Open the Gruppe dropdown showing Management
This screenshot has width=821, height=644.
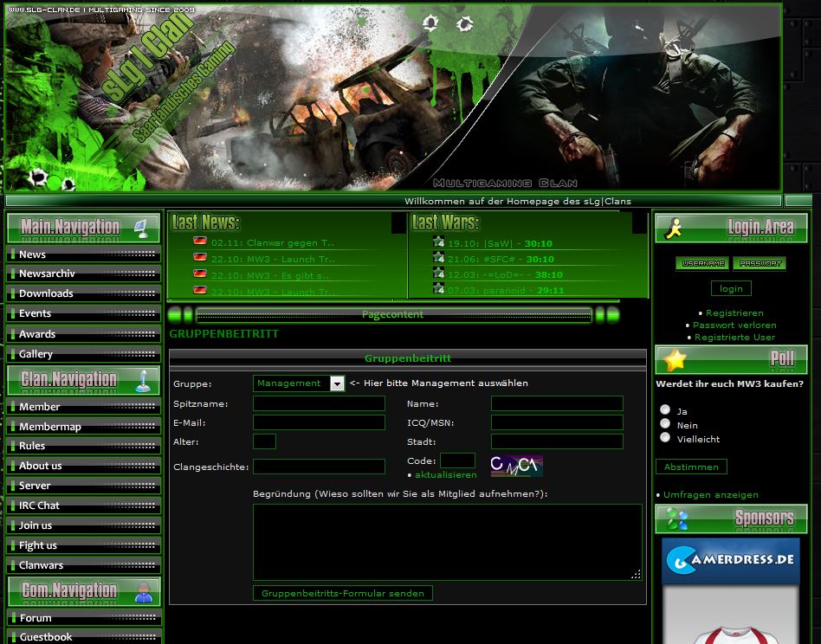click(x=337, y=383)
